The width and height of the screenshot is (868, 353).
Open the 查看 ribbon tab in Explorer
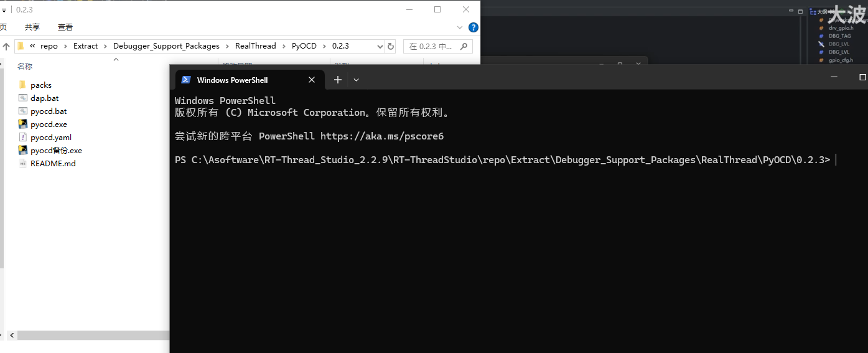65,27
